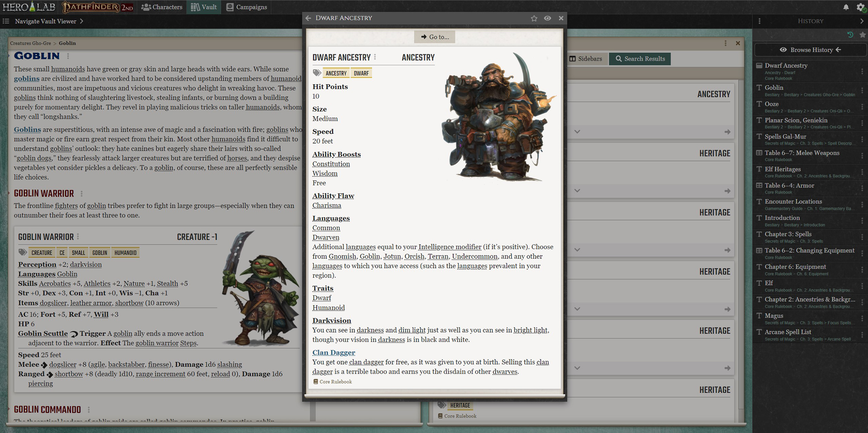Screen dimensions: 868x433
Task: Click the Dwarf trait tag in popup
Action: pos(361,73)
